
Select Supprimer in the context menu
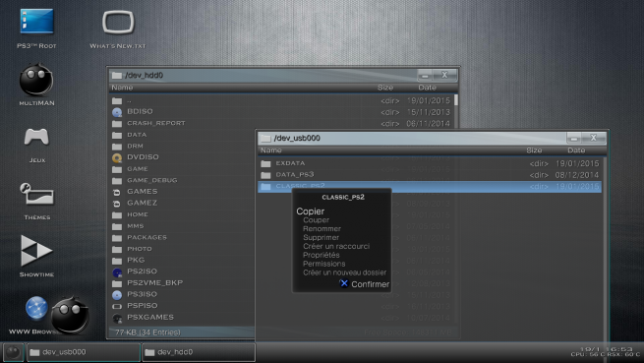pos(321,238)
